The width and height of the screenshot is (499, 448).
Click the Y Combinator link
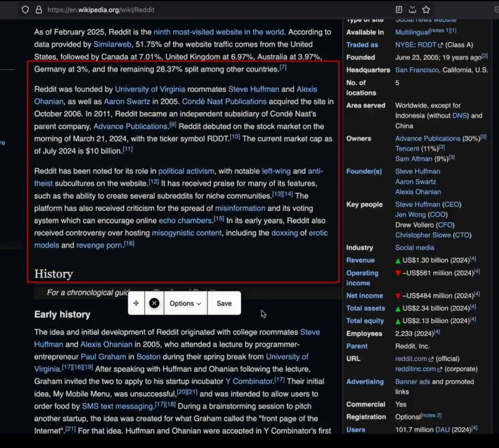coord(249,381)
